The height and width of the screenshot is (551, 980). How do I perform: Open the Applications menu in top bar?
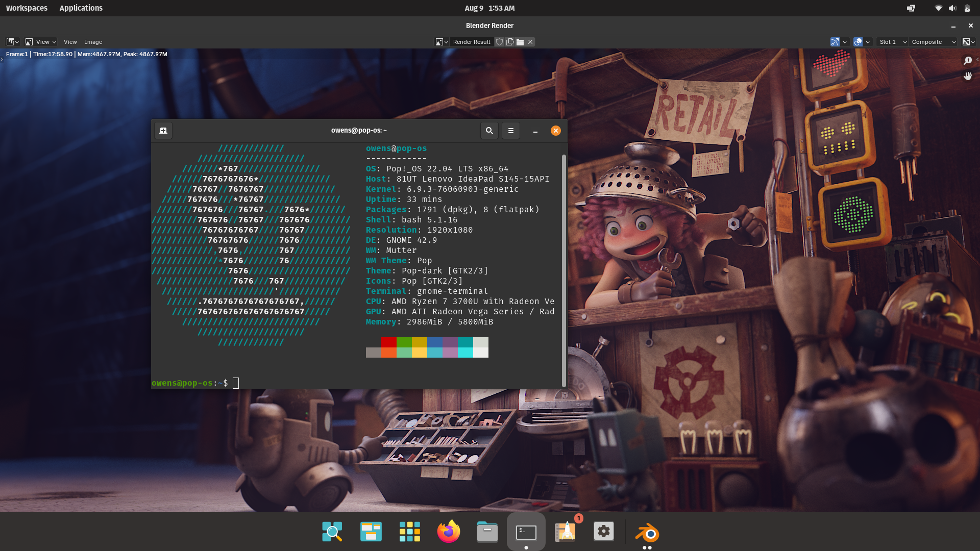coord(81,8)
